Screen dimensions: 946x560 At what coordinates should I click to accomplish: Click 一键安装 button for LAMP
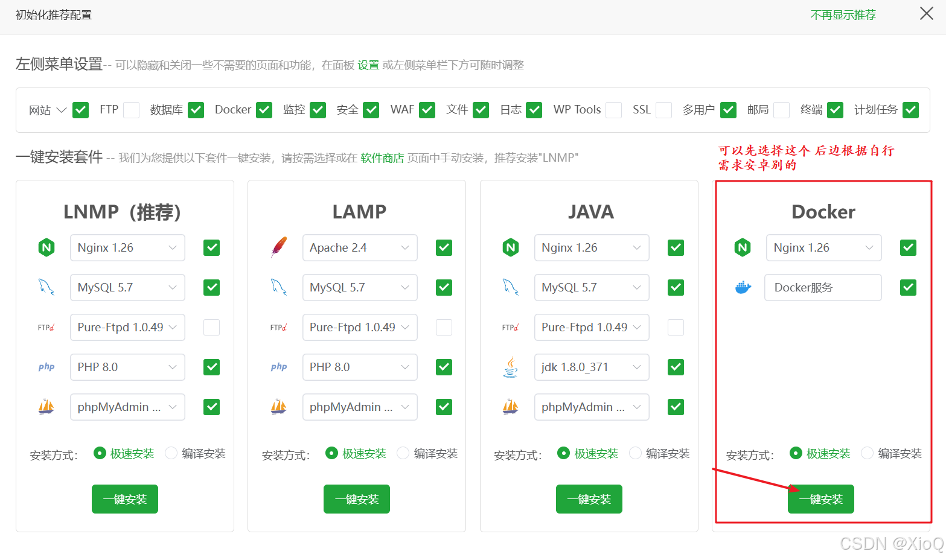[x=357, y=499]
